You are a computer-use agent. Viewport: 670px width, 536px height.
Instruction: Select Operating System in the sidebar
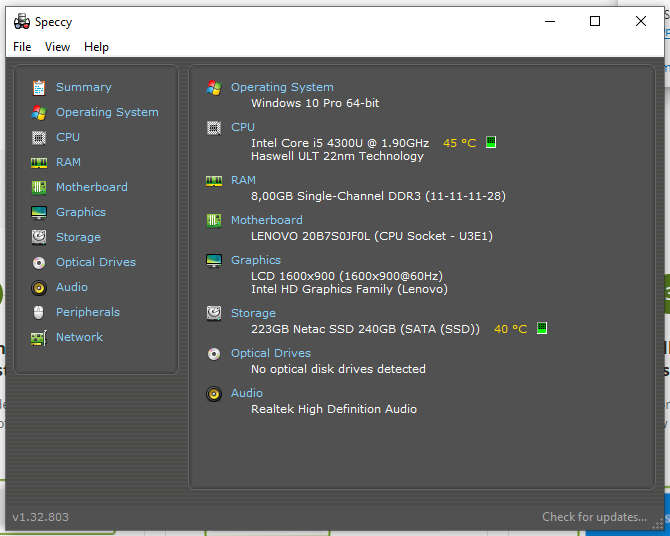107,112
